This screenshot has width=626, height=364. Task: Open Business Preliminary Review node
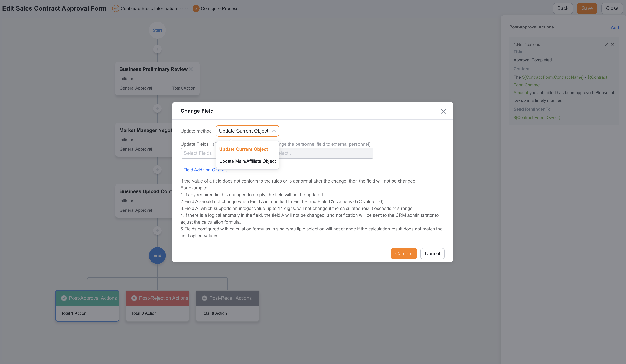tap(157, 78)
